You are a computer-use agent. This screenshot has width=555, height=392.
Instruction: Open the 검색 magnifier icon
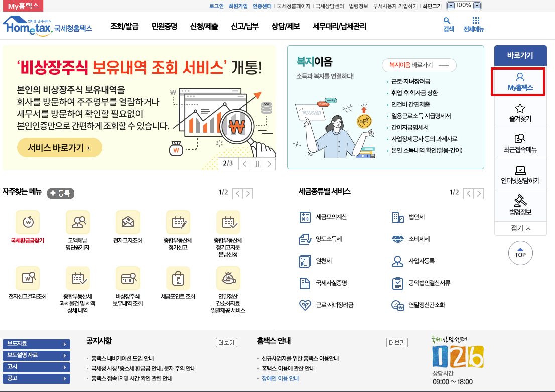[x=448, y=21]
